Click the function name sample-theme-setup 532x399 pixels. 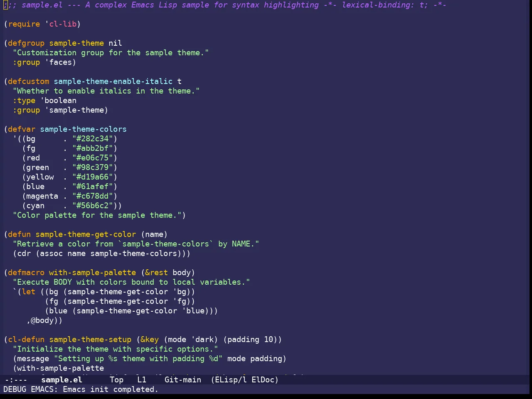click(90, 340)
